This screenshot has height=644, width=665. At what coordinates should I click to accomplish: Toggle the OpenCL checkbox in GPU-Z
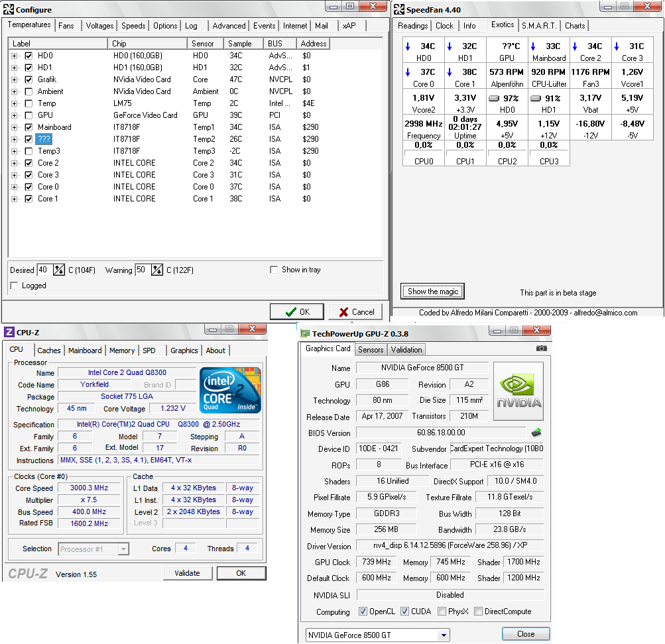363,611
